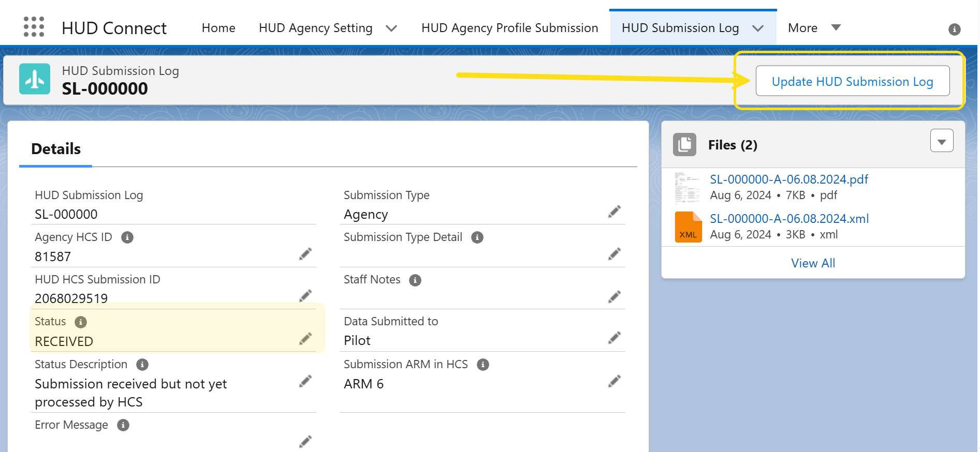
Task: Edit Agency HCS ID with pencil icon
Action: (x=305, y=254)
